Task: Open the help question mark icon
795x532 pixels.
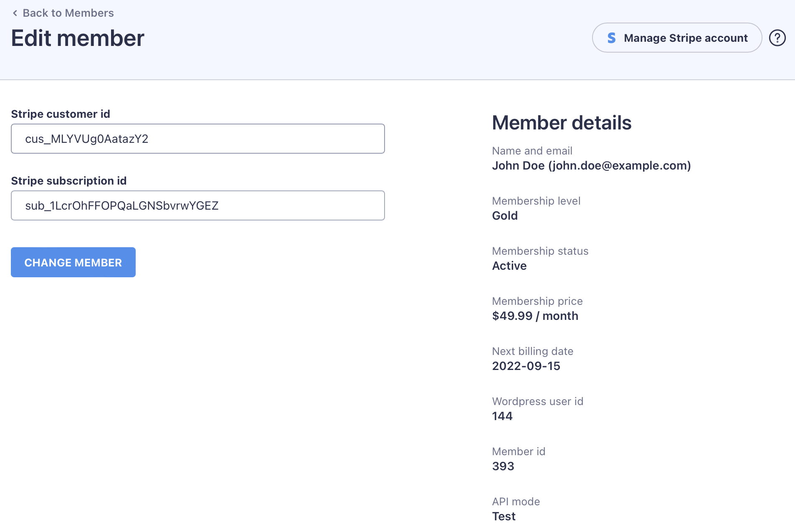Action: (777, 38)
